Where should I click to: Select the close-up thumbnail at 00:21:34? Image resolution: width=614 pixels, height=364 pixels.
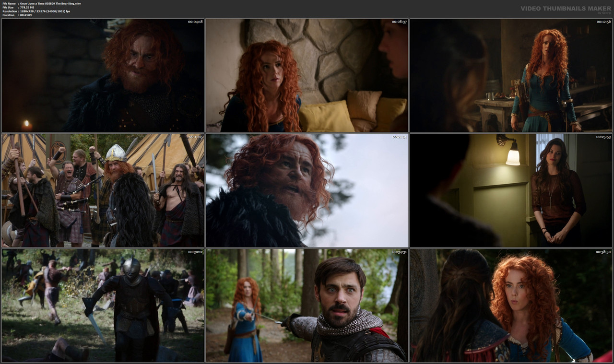click(307, 191)
